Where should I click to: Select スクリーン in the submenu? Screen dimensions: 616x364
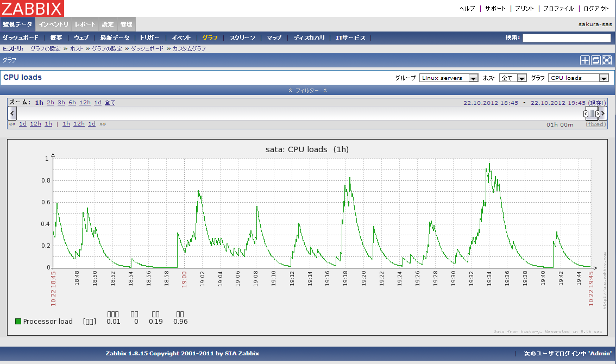[x=242, y=38]
